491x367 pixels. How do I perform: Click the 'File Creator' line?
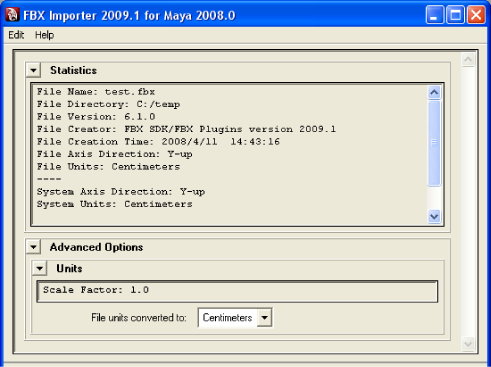click(186, 129)
